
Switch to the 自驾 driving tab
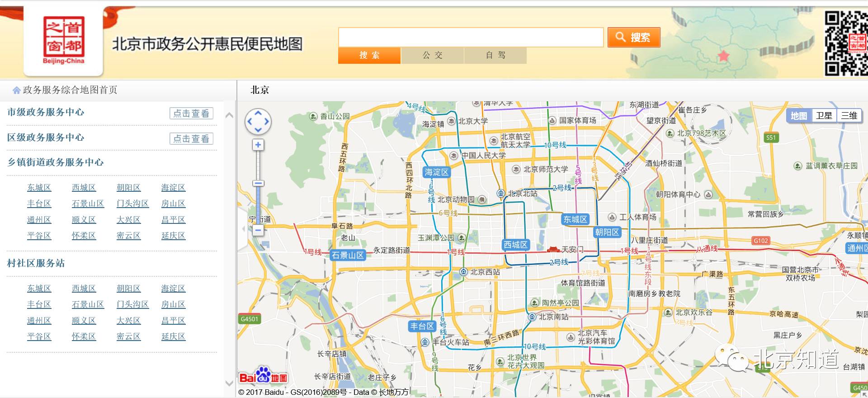pos(495,55)
